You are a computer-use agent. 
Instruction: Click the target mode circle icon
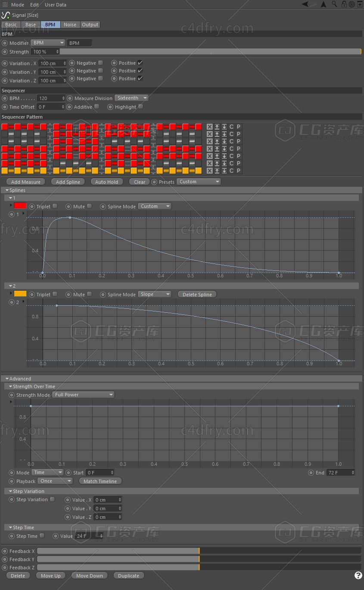(352, 4)
